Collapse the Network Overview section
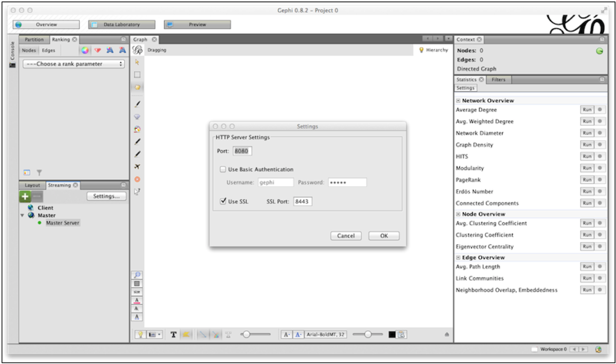The height and width of the screenshot is (364, 616). pyautogui.click(x=458, y=100)
